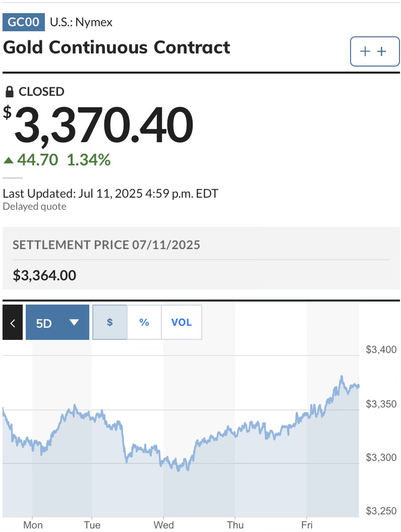This screenshot has width=401, height=532.
Task: Click the GC00 ticker symbol badge
Action: coord(23,22)
